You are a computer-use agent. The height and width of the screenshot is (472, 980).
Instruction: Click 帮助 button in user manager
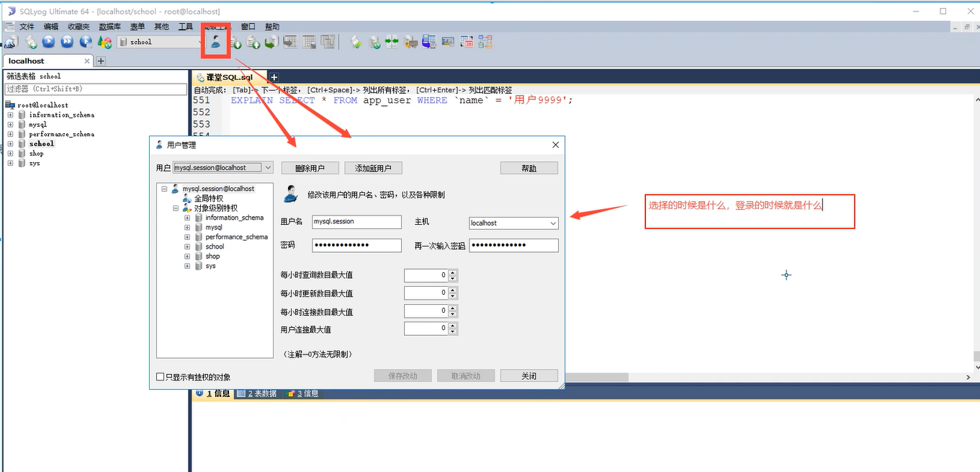tap(529, 168)
